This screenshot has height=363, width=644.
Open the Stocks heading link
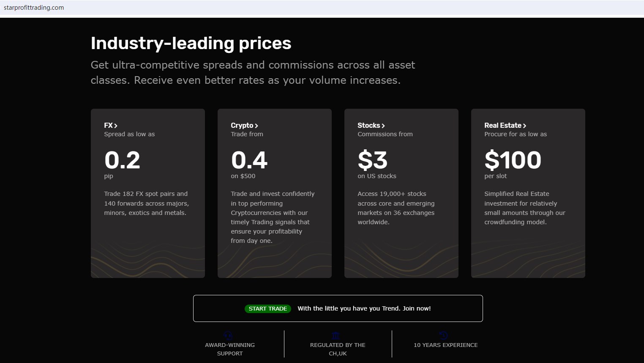368,125
